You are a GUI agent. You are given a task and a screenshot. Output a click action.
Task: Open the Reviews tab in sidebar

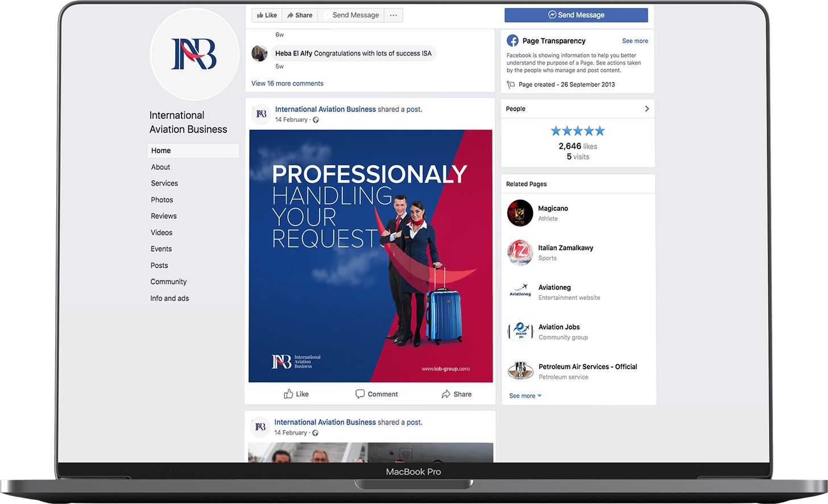click(164, 216)
